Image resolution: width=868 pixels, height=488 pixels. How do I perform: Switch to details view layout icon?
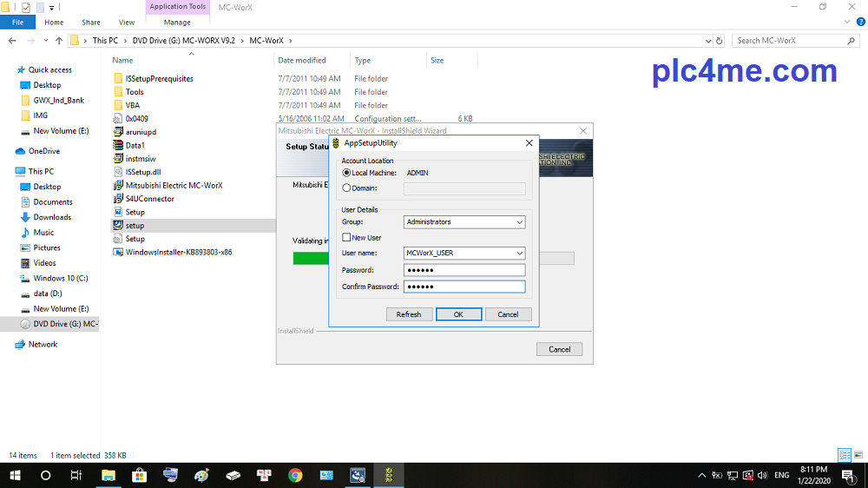(x=845, y=455)
